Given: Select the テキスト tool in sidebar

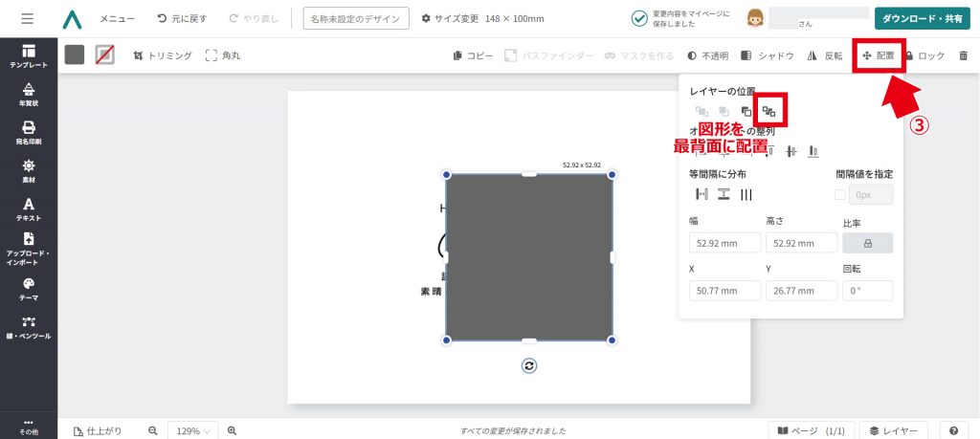Looking at the screenshot, I should click(29, 209).
